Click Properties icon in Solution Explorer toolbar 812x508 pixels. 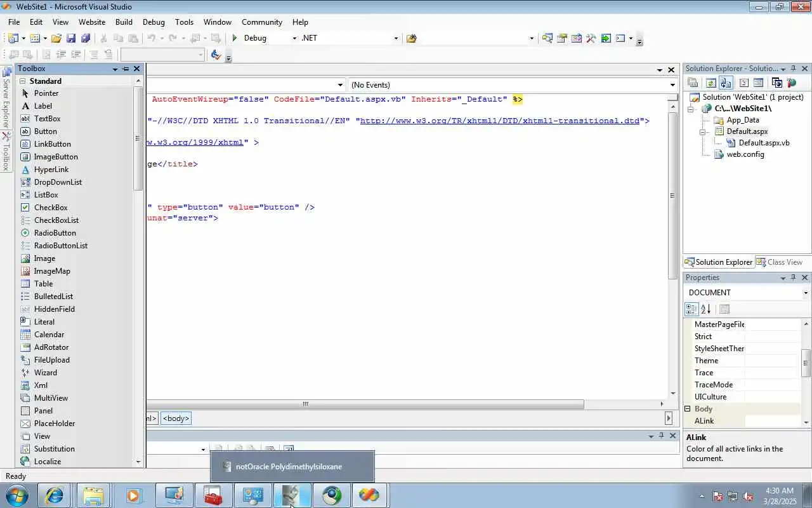[693, 83]
